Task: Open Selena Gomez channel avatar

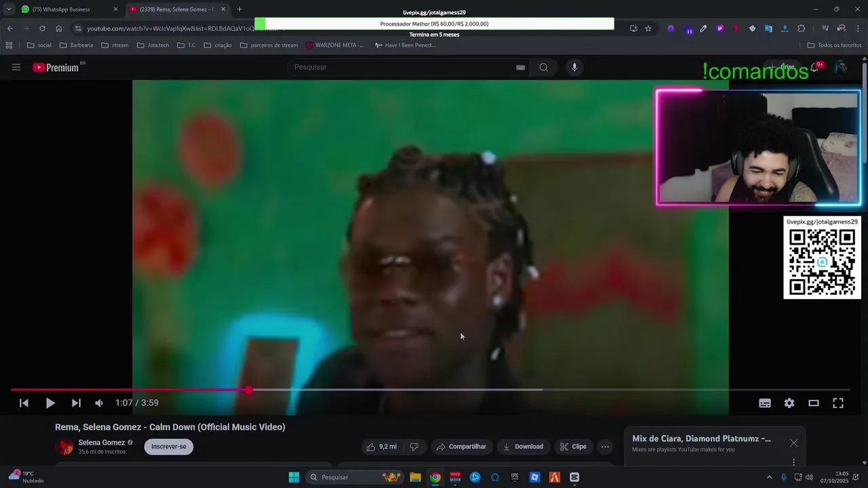Action: 64,447
